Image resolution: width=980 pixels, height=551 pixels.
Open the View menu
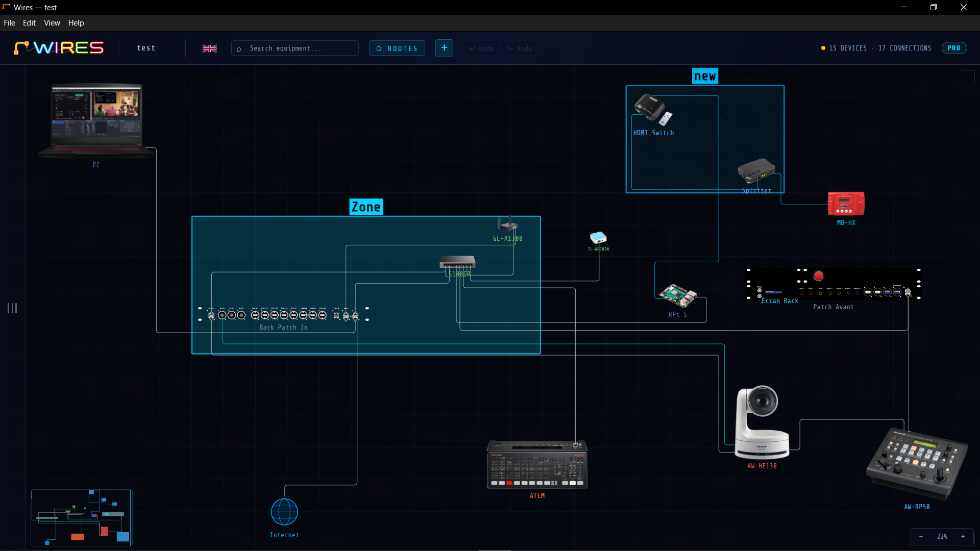52,23
